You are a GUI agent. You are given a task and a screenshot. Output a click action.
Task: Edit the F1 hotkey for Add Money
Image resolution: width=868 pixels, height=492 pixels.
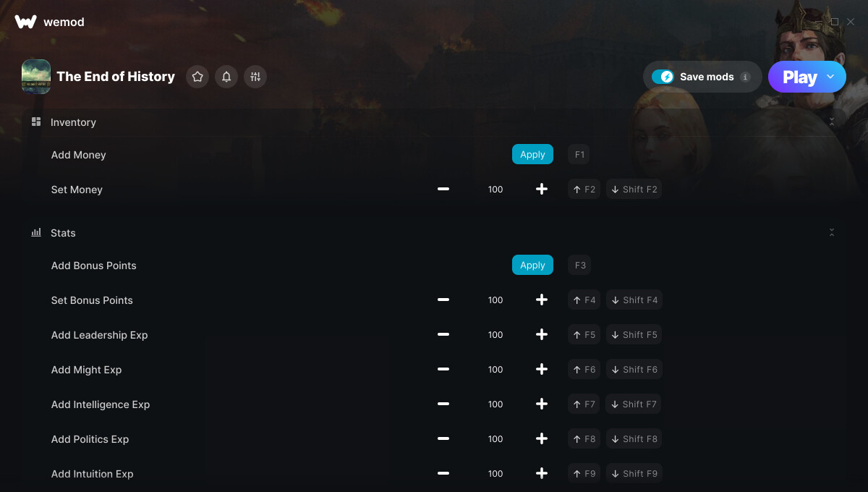pyautogui.click(x=579, y=154)
